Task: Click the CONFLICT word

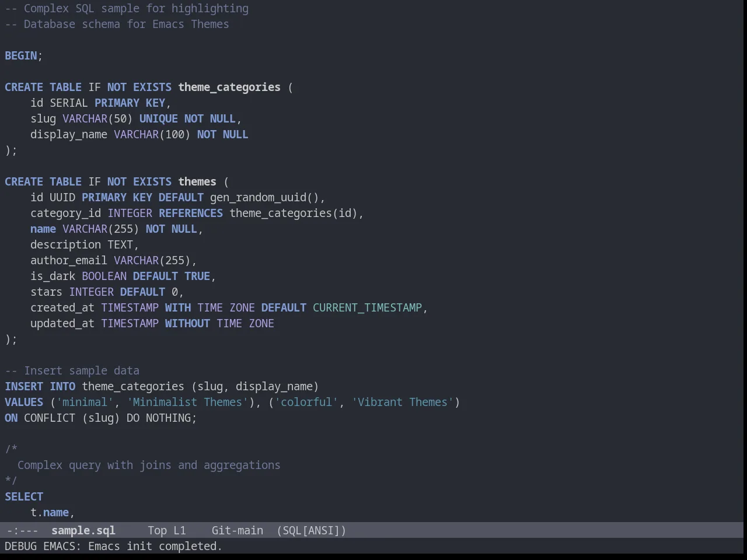Action: coord(50,418)
